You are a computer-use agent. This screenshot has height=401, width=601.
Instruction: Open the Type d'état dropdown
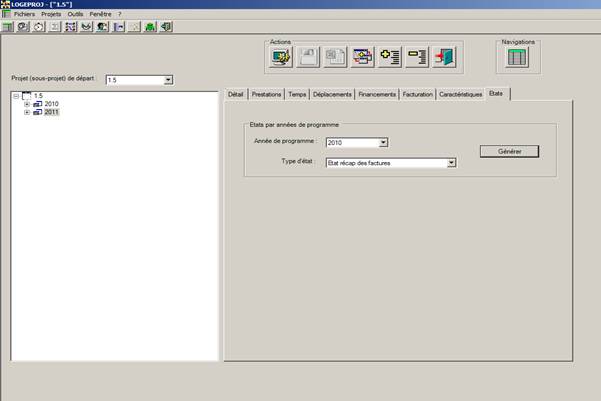[x=451, y=162]
